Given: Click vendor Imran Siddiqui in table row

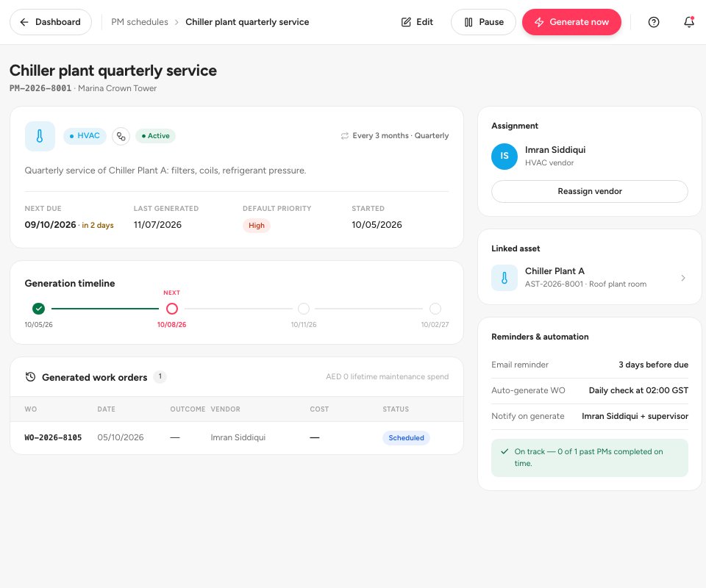Looking at the screenshot, I should (238, 437).
